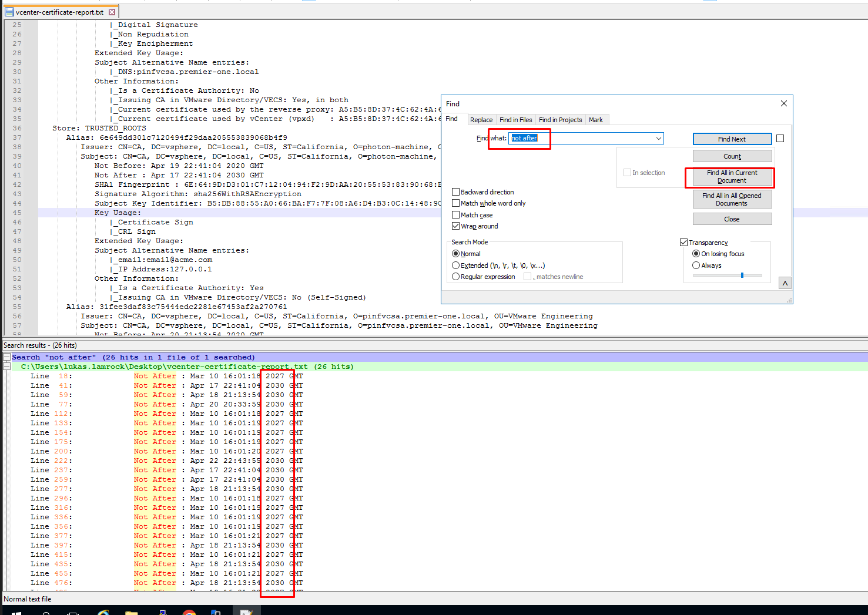The image size is (868, 615).
Task: Click the 'Not After : Apr 17 22:41:04 2030 GMT' editor line
Action: [x=179, y=175]
